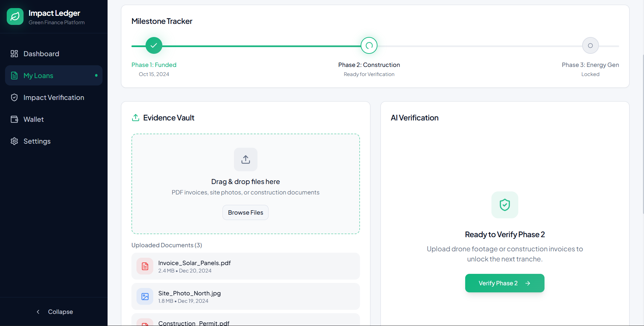
Task: Click the Settings gear icon
Action: (x=14, y=141)
